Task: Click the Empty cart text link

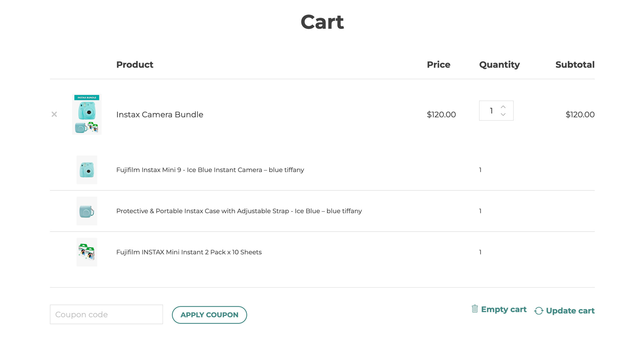Action: 504,309
